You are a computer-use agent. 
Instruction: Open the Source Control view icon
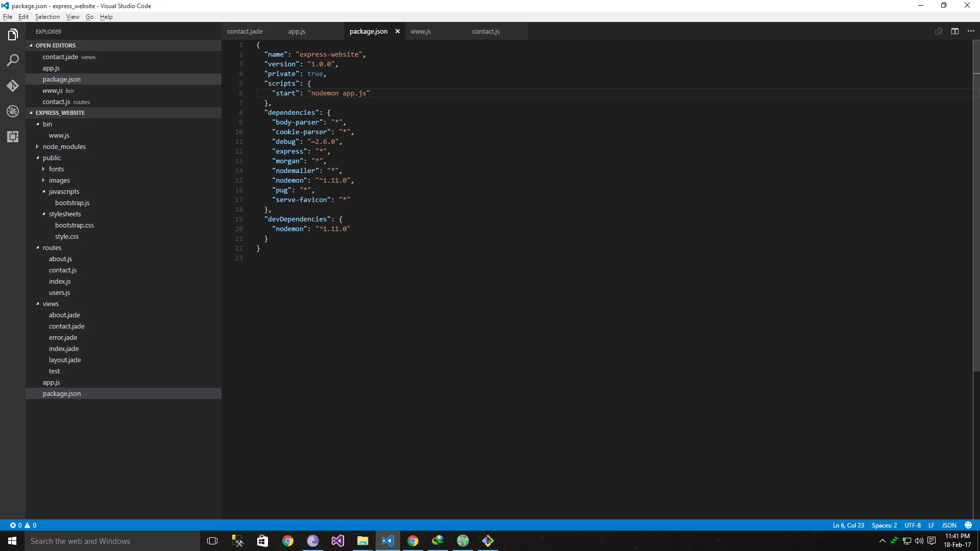[x=13, y=86]
